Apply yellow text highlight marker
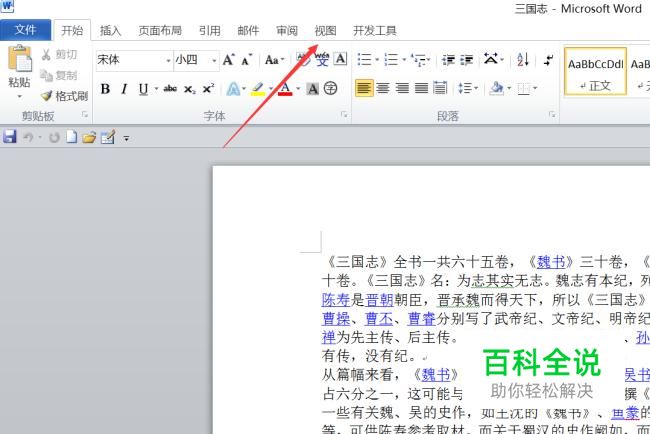The width and height of the screenshot is (650, 434). [258, 89]
